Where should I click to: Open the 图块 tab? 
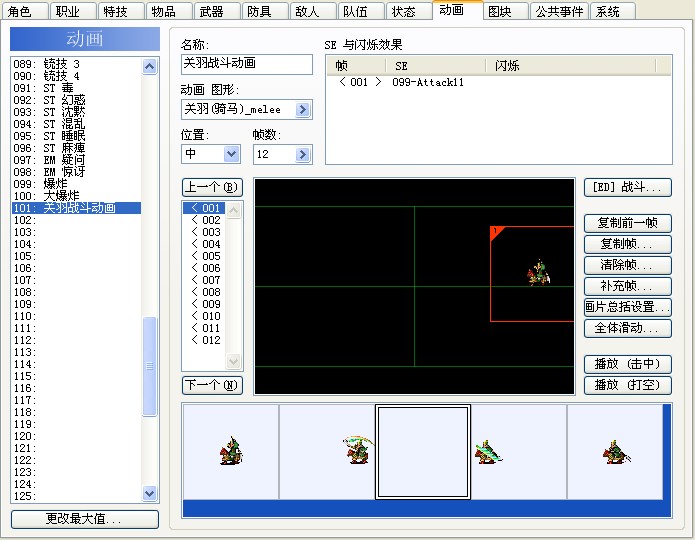tap(504, 11)
